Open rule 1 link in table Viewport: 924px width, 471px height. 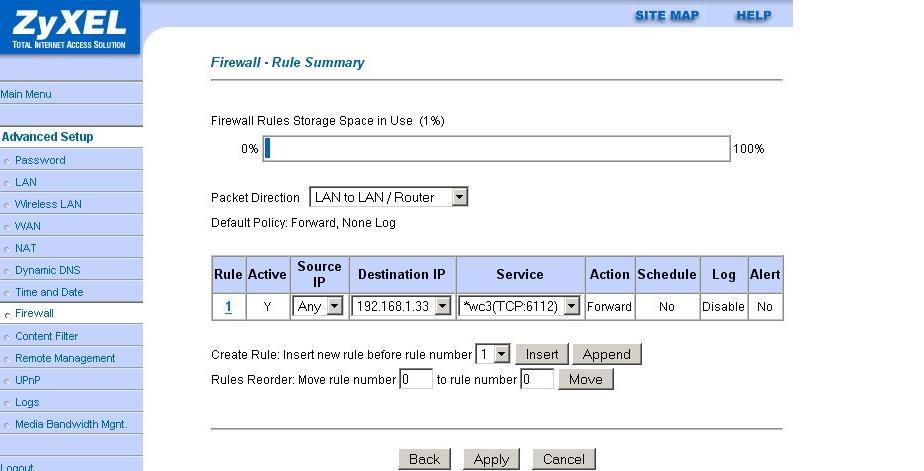[228, 307]
